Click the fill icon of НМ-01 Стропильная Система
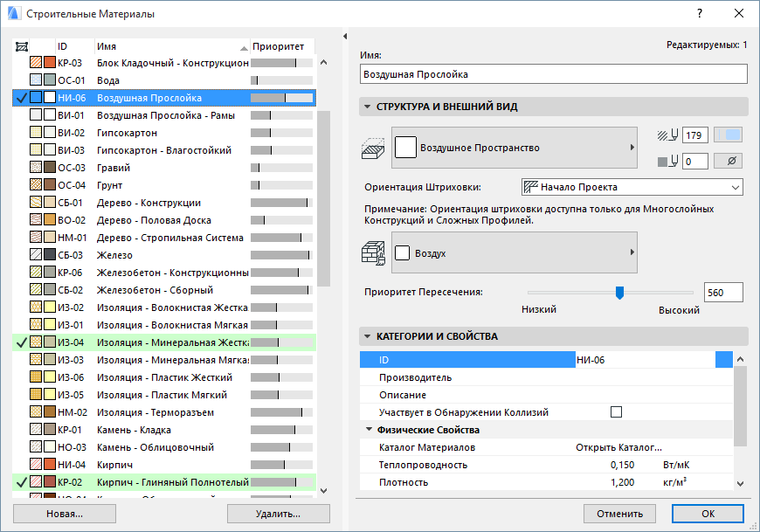This screenshot has height=532, width=760. pyautogui.click(x=36, y=237)
